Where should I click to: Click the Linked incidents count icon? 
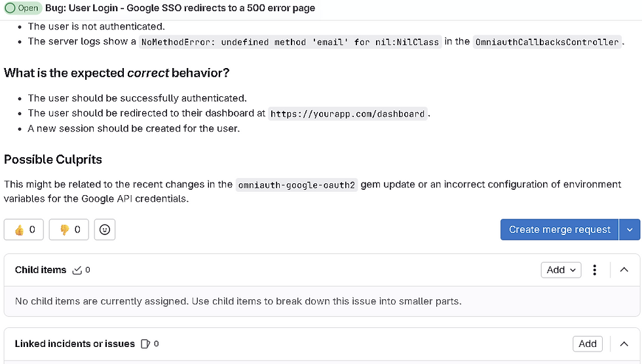145,344
